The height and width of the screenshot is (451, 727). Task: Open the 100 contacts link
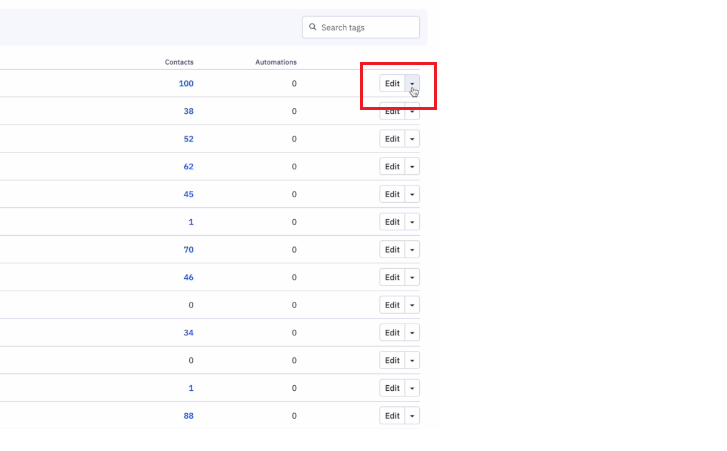click(x=186, y=83)
